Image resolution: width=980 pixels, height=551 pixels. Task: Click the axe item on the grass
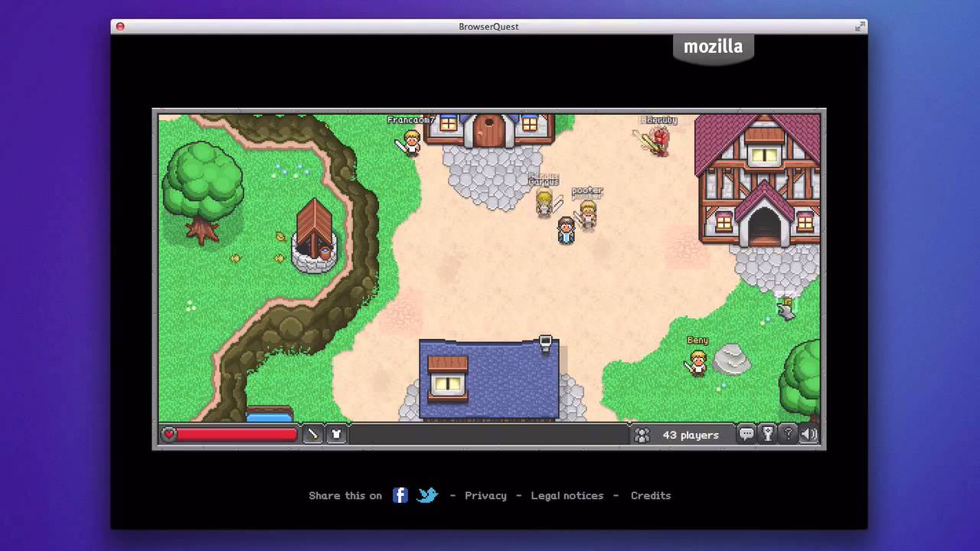(786, 308)
